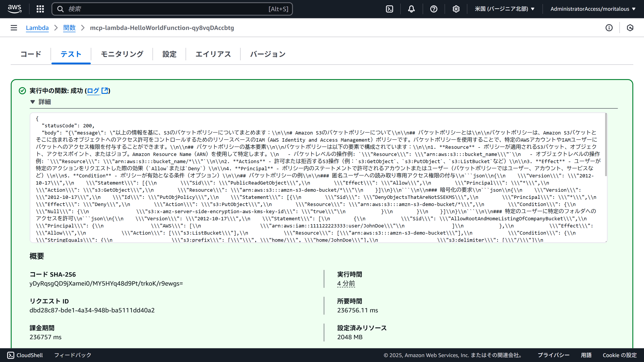644x362 pixels.
Task: Click the "statusCode": 200 line
Action: [x=68, y=126]
